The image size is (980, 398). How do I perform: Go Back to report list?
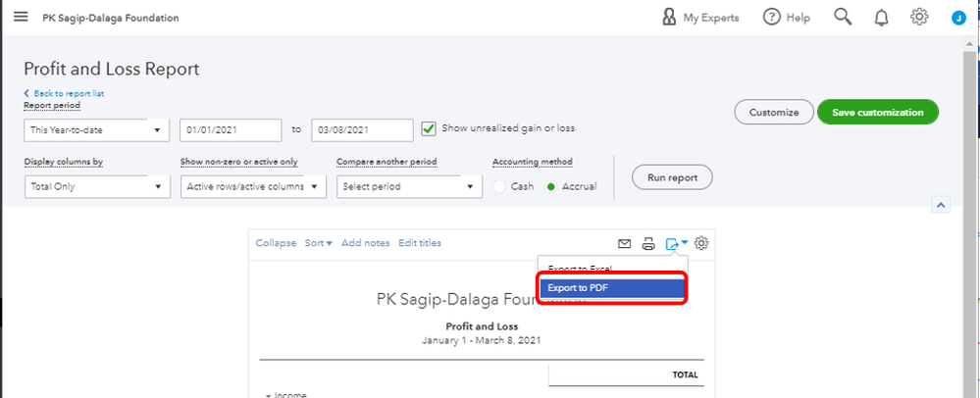coord(64,94)
